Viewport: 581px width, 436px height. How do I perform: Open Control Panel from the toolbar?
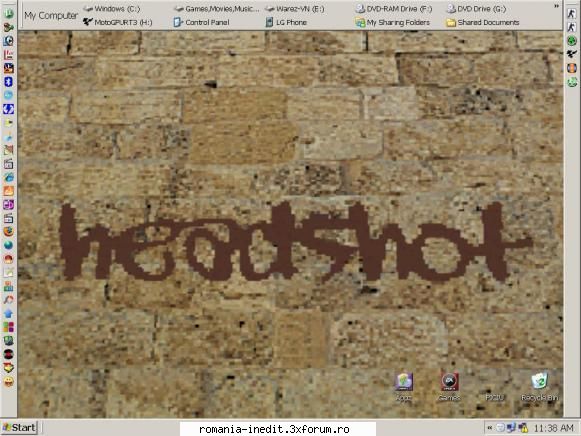click(202, 22)
